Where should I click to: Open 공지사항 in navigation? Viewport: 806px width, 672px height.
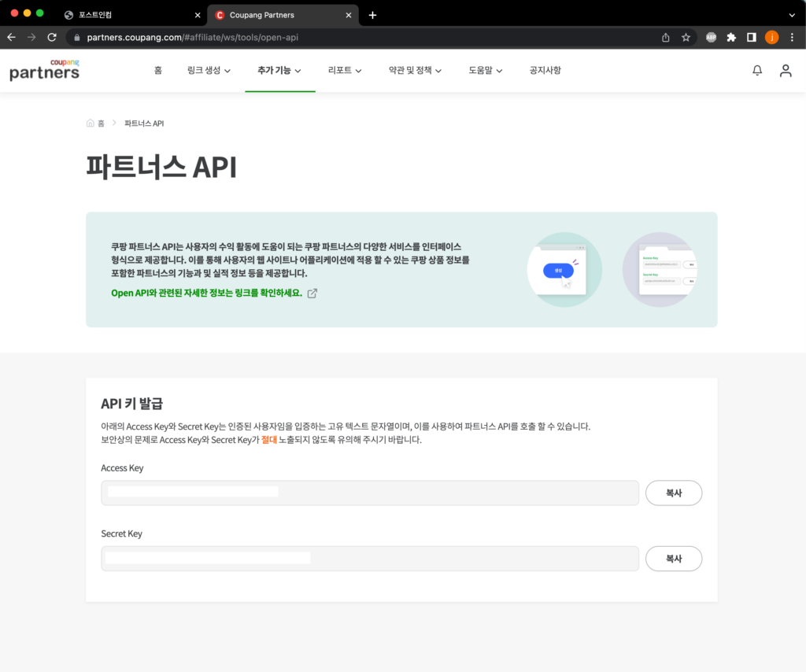(545, 70)
